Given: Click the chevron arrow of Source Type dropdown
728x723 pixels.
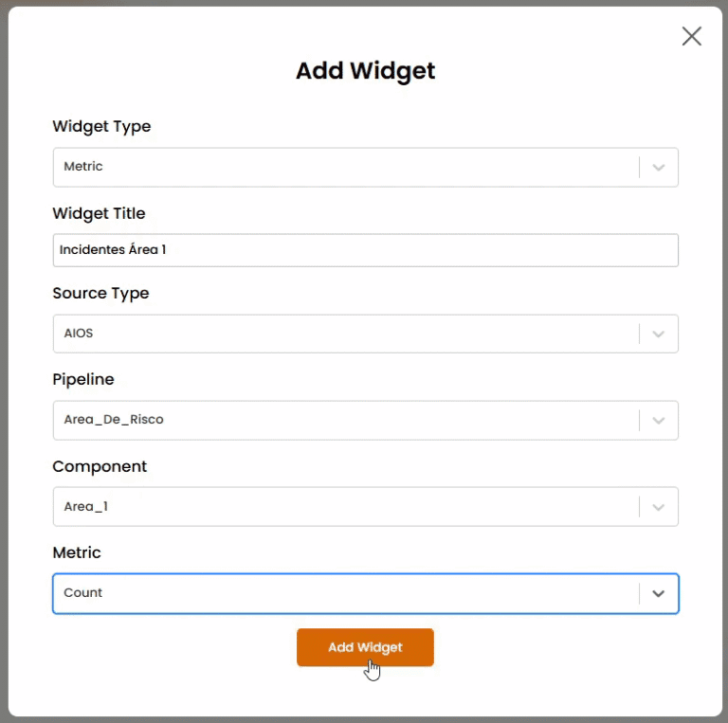Looking at the screenshot, I should 659,334.
